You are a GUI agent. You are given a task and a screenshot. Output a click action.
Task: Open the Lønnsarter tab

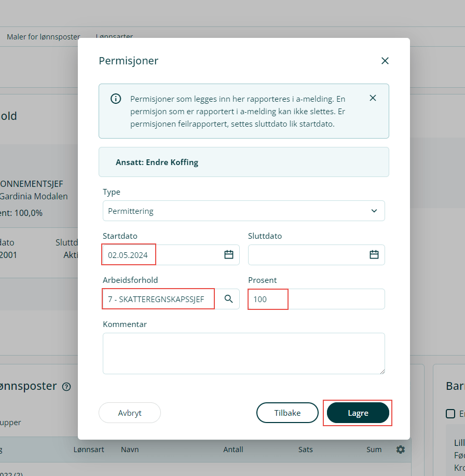(114, 37)
